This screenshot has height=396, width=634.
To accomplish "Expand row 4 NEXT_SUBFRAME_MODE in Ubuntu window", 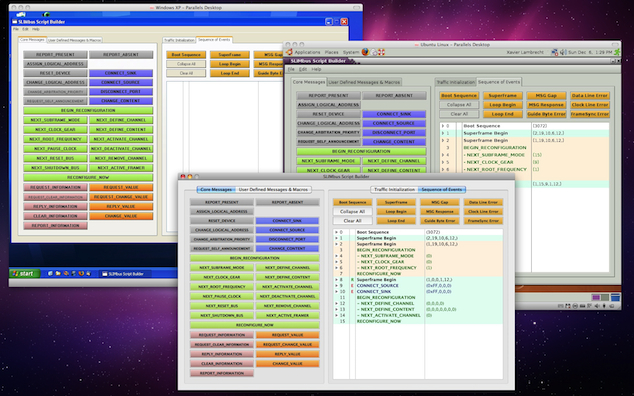I will click(x=443, y=155).
